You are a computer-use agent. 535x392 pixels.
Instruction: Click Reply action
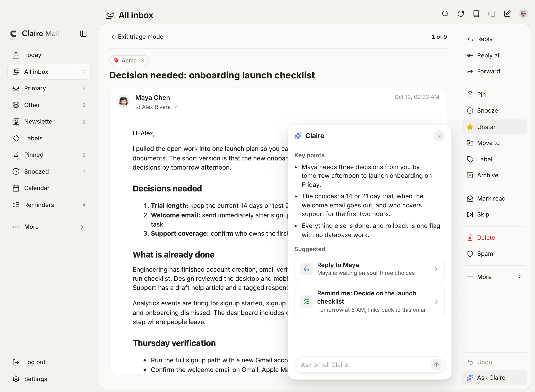click(x=494, y=39)
